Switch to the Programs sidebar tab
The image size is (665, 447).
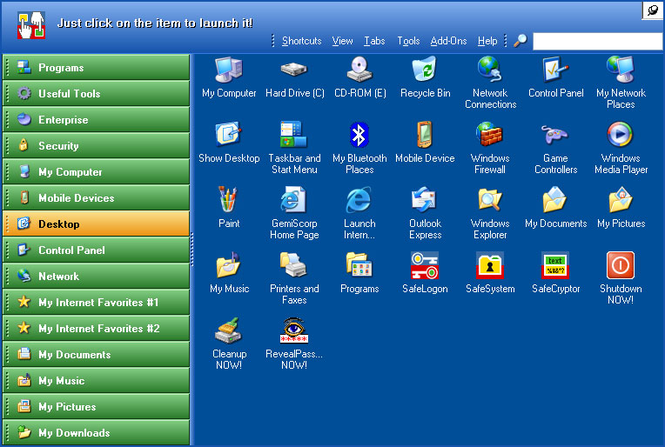point(96,67)
